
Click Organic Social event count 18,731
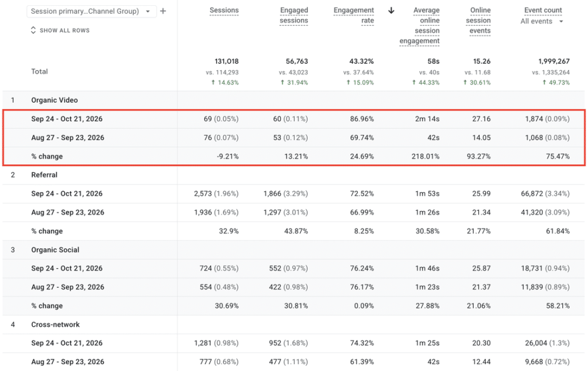[x=532, y=268]
